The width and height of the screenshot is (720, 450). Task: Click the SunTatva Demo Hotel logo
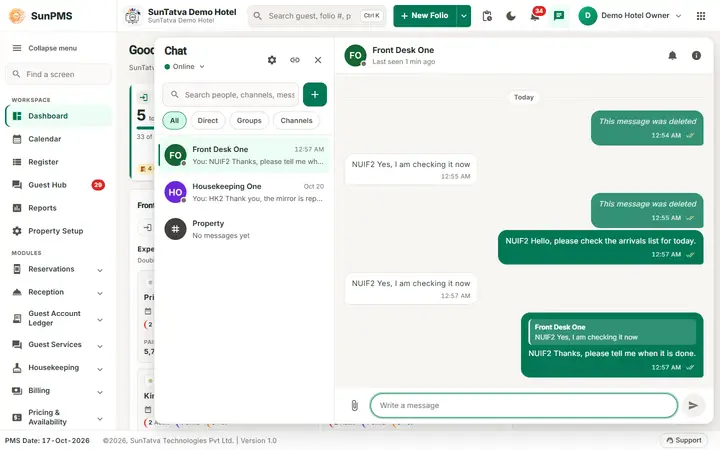click(133, 16)
